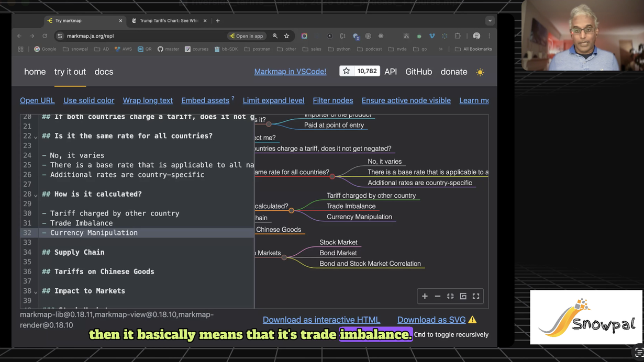Toggle Use solid color option
Image resolution: width=644 pixels, height=362 pixels.
[x=88, y=100]
